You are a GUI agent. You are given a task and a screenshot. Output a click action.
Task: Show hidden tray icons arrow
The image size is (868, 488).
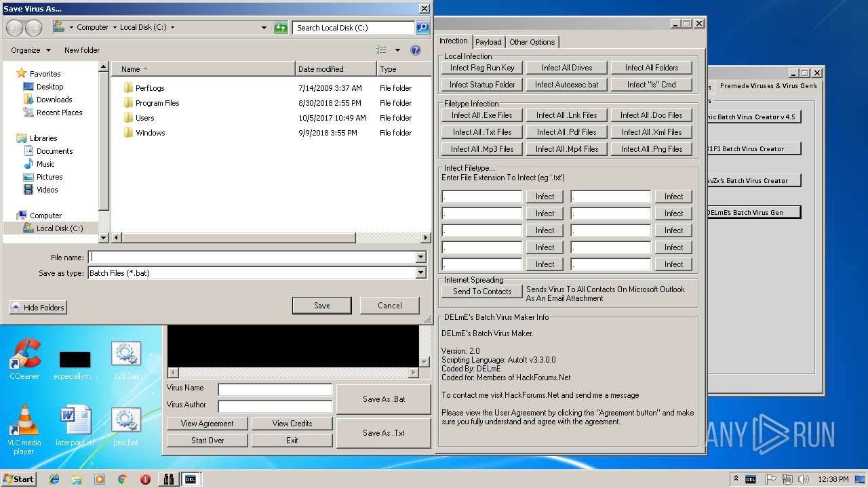click(736, 479)
